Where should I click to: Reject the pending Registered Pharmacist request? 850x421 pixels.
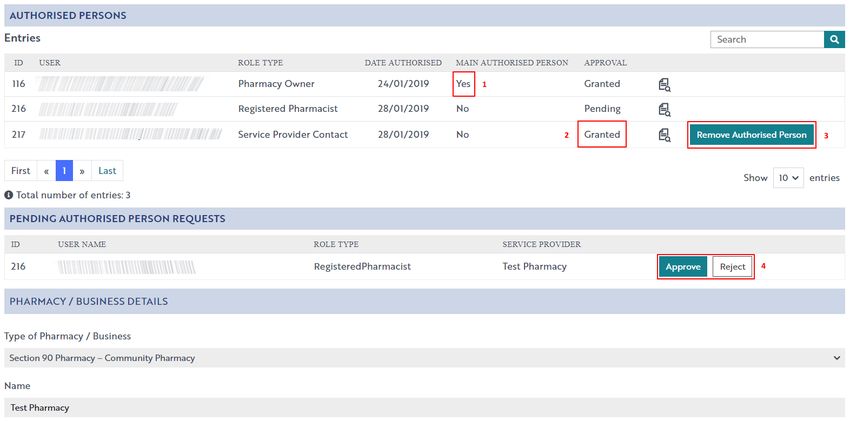(x=732, y=267)
